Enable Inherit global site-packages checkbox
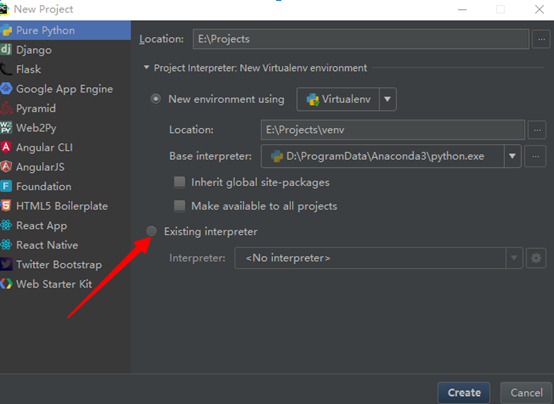 [179, 182]
